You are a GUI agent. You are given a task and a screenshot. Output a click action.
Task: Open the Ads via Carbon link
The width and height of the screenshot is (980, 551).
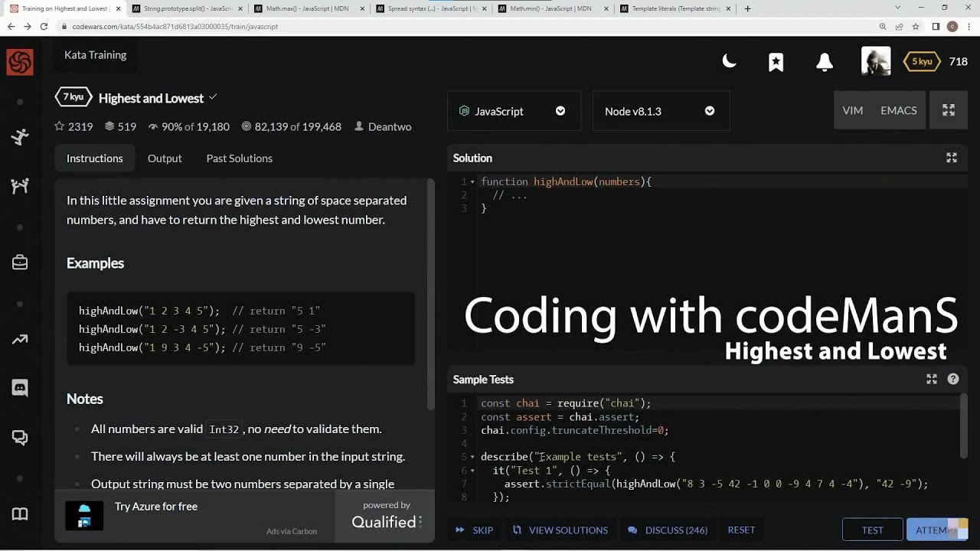click(x=292, y=531)
